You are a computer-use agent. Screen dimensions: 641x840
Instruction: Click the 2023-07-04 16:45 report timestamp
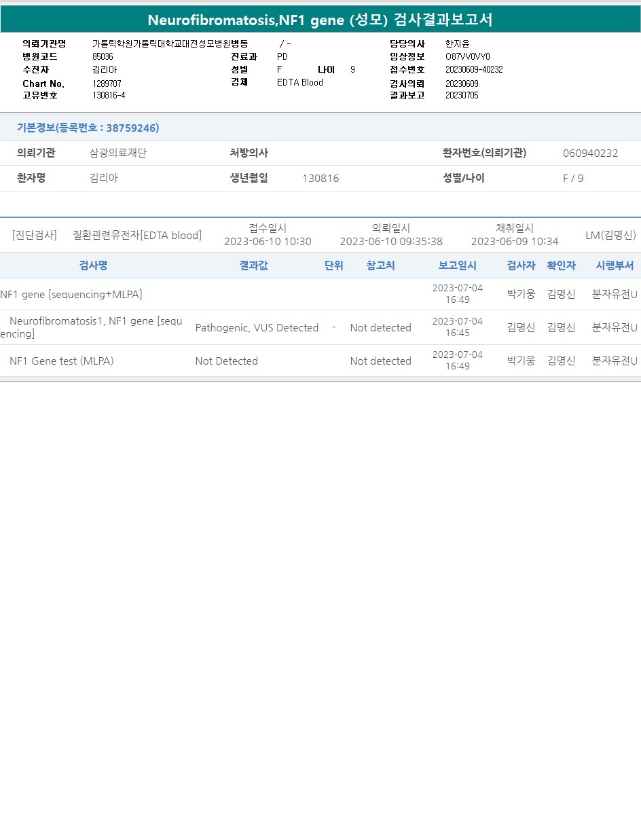[x=457, y=327]
